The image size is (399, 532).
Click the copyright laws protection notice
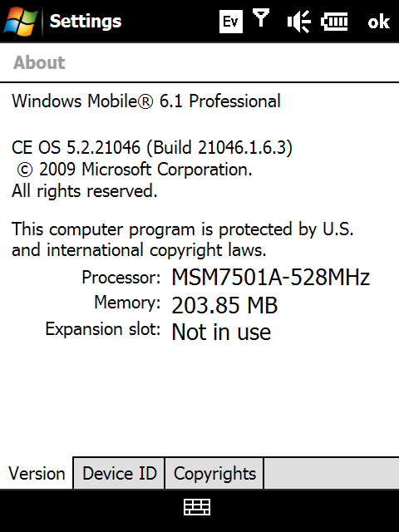coord(183,239)
